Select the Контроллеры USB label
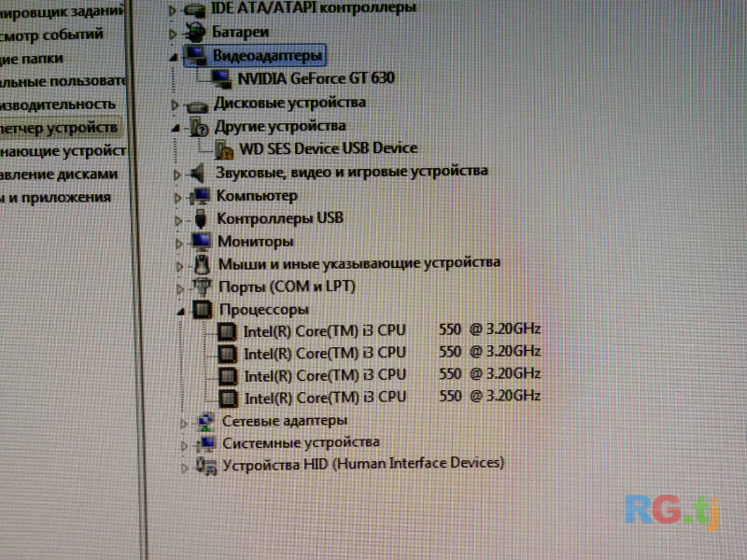 point(279,218)
